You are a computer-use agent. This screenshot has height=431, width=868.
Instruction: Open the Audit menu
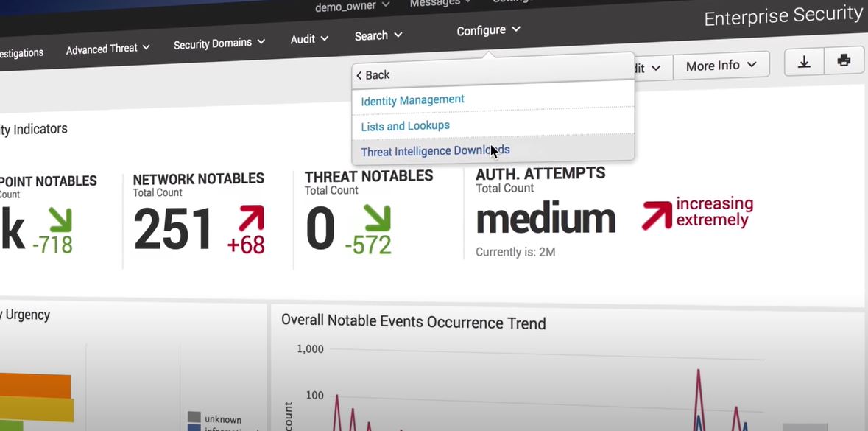[x=309, y=39]
